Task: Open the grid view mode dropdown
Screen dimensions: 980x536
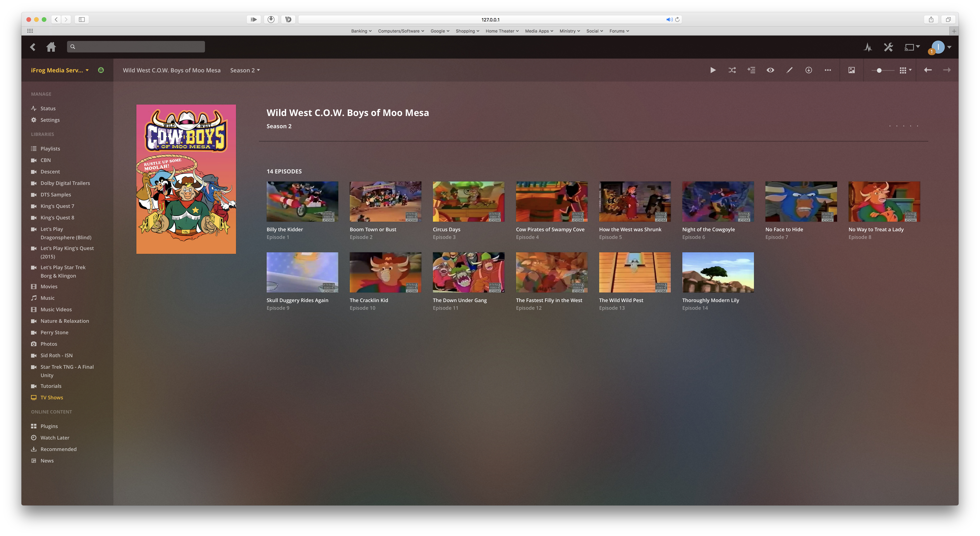Action: pos(905,70)
